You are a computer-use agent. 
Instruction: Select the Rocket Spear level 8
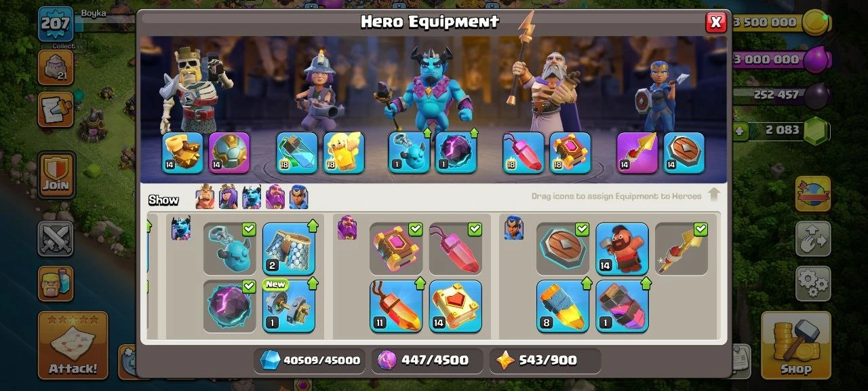click(563, 306)
